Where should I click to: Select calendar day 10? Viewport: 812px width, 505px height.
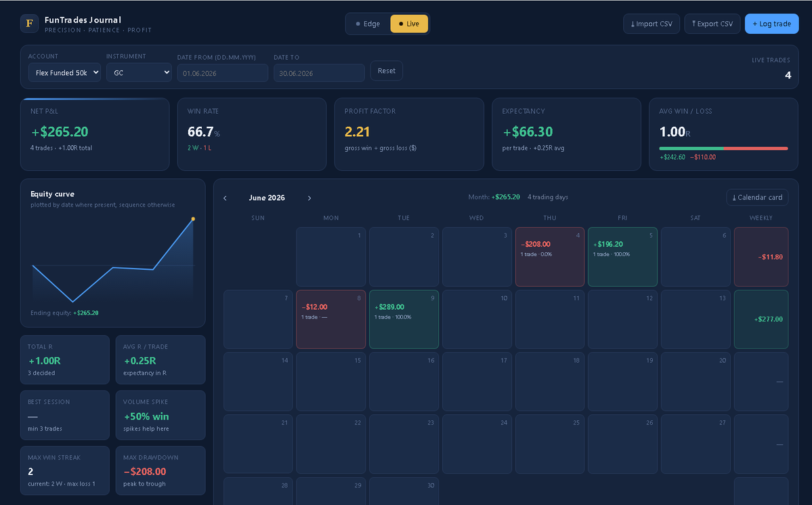(x=476, y=319)
